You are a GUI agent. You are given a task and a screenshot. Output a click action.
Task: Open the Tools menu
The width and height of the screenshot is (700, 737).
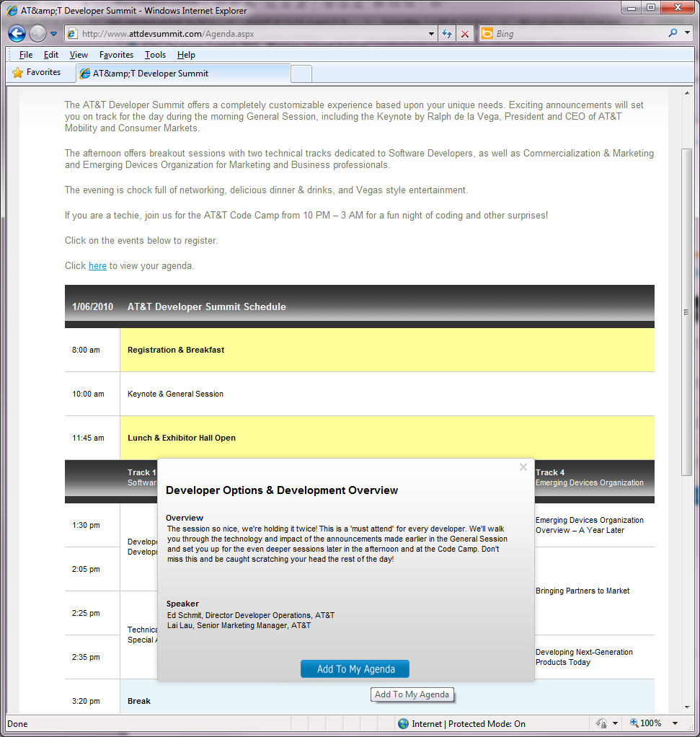(x=155, y=55)
